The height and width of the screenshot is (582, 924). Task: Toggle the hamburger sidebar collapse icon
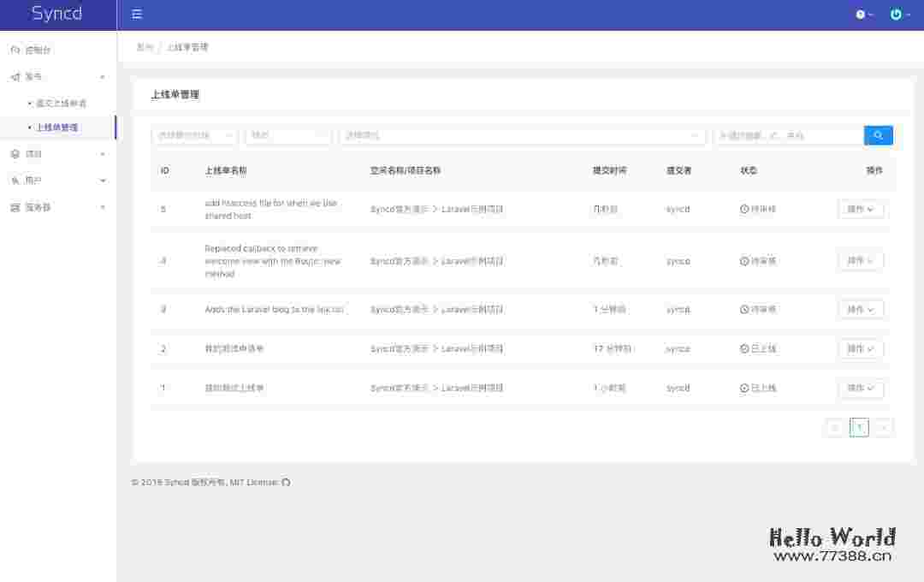[x=137, y=15]
